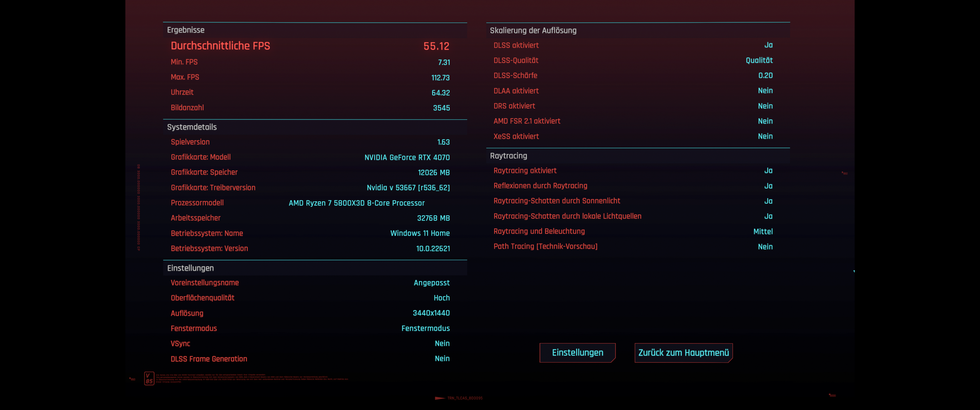Viewport: 980px width, 410px height.
Task: Click the Ergebnisse section header
Action: click(x=186, y=30)
